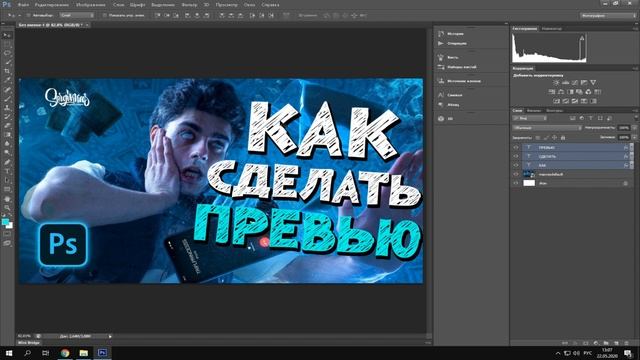Screen dimensions: 640x360
Task: Switch to the Каналы tab
Action: point(533,110)
